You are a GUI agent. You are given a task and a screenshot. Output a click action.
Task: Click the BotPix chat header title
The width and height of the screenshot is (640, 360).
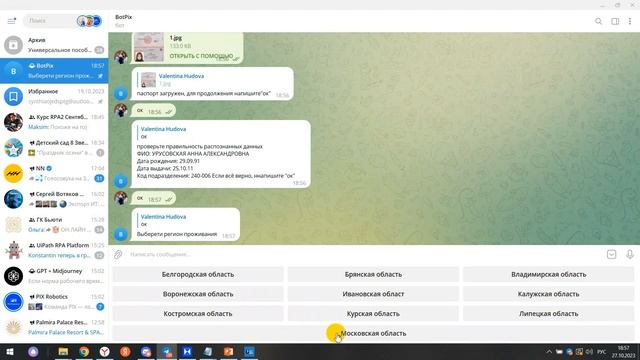click(x=124, y=17)
